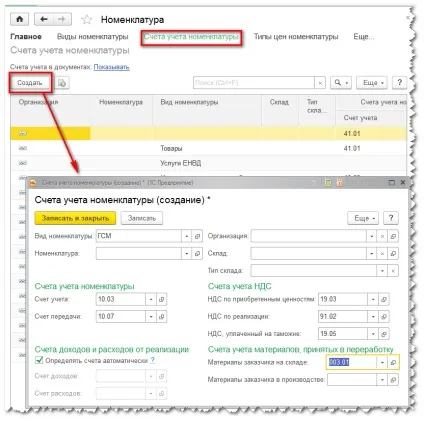Screen dimensions: 424x421
Task: Toggle Определять счета автоматически checkbox
Action: click(x=39, y=360)
